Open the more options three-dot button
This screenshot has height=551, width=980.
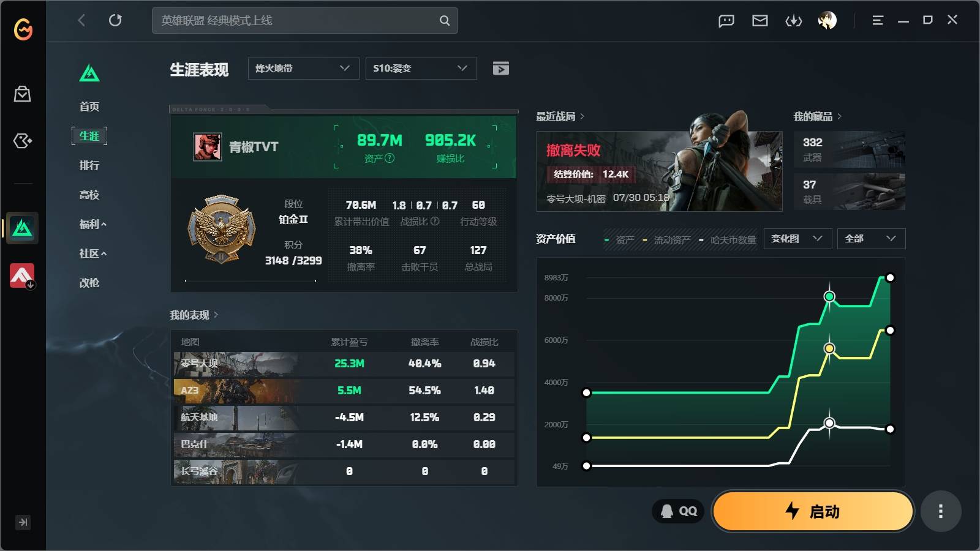point(941,511)
